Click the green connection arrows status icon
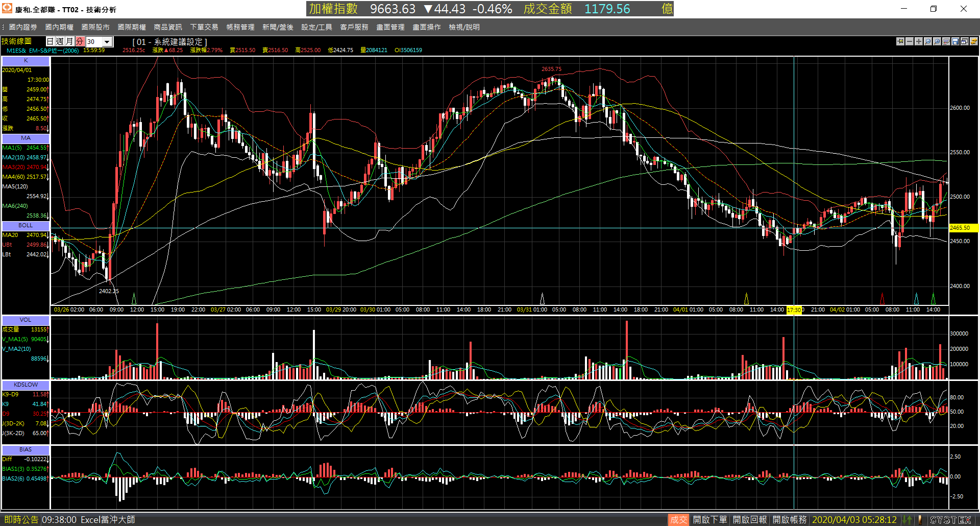This screenshot has height=526, width=980. (907, 520)
